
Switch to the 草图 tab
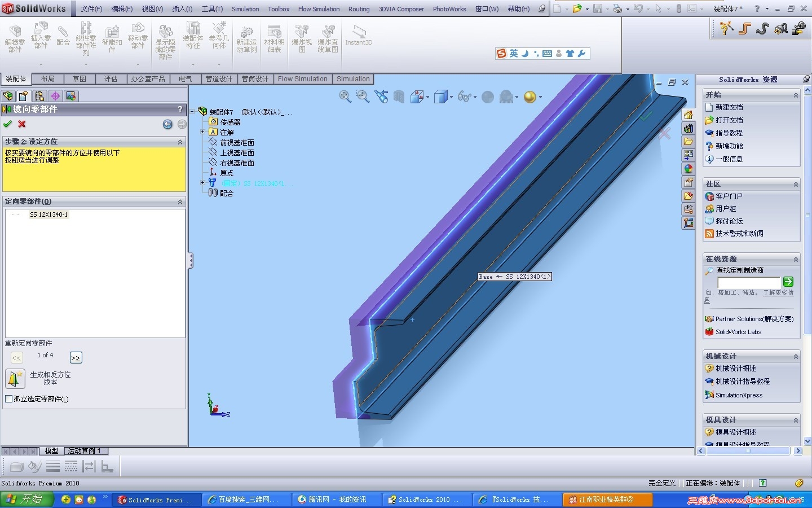[x=80, y=79]
